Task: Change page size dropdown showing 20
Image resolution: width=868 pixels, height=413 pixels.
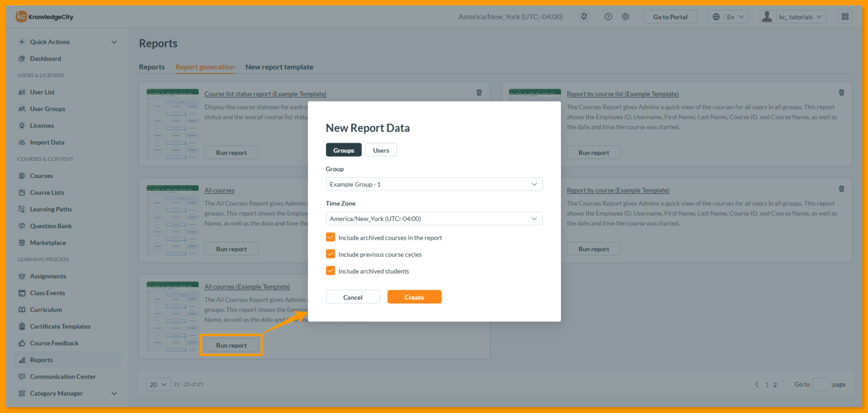Action: tap(158, 385)
